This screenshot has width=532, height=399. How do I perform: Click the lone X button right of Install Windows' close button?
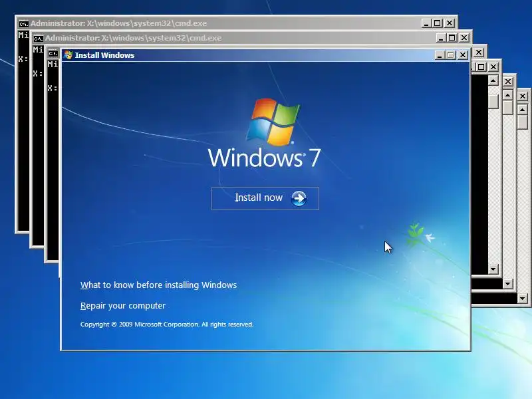478,53
